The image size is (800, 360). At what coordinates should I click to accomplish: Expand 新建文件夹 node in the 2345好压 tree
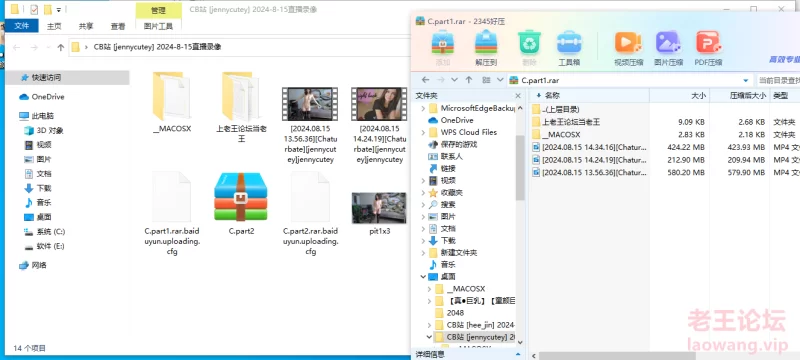coord(423,253)
